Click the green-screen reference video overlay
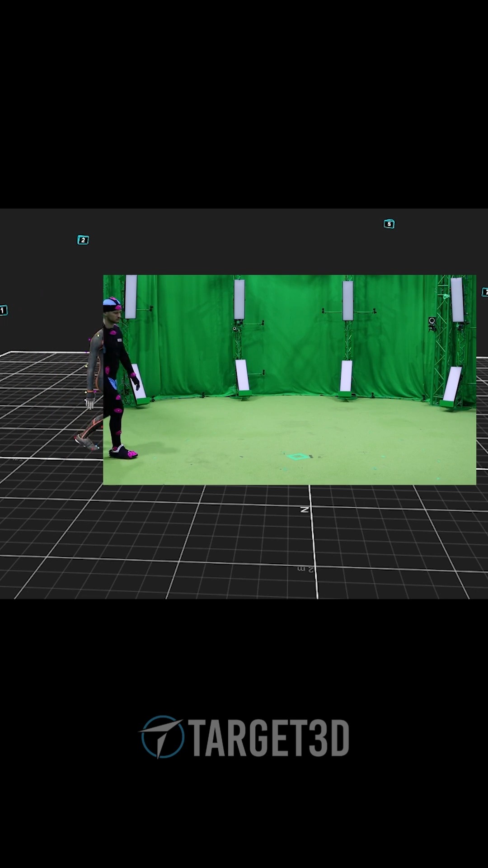The width and height of the screenshot is (488, 868). click(x=290, y=380)
